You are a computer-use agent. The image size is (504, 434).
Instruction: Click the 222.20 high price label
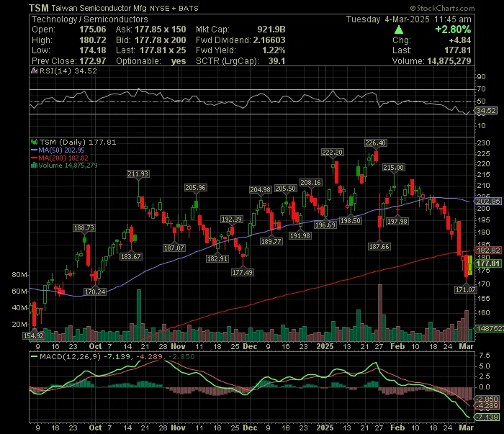pyautogui.click(x=333, y=153)
